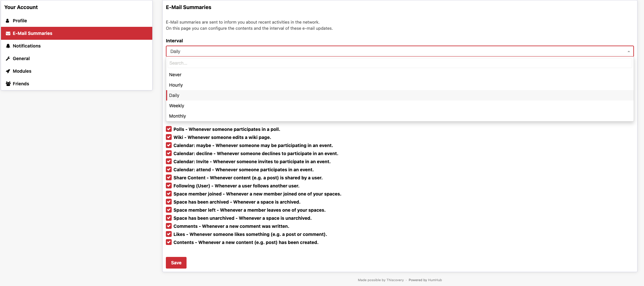Open the HumHub footer link
The width and height of the screenshot is (644, 286).
click(435, 280)
